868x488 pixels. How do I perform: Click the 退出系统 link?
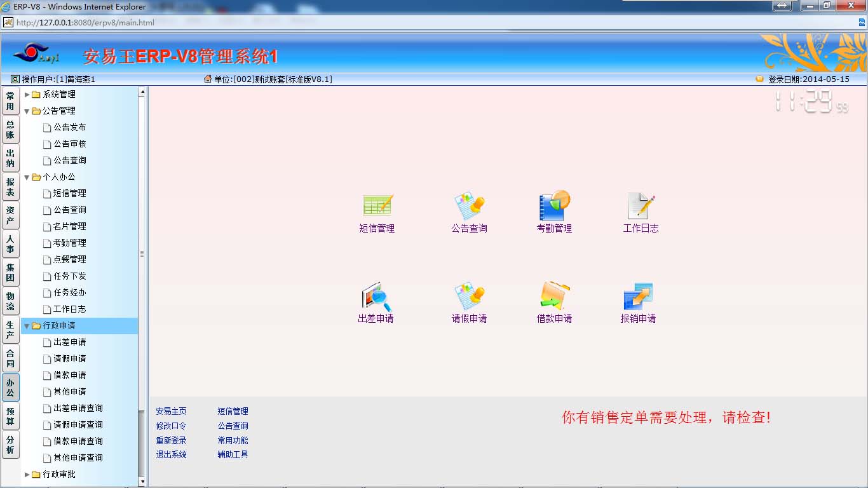point(172,454)
